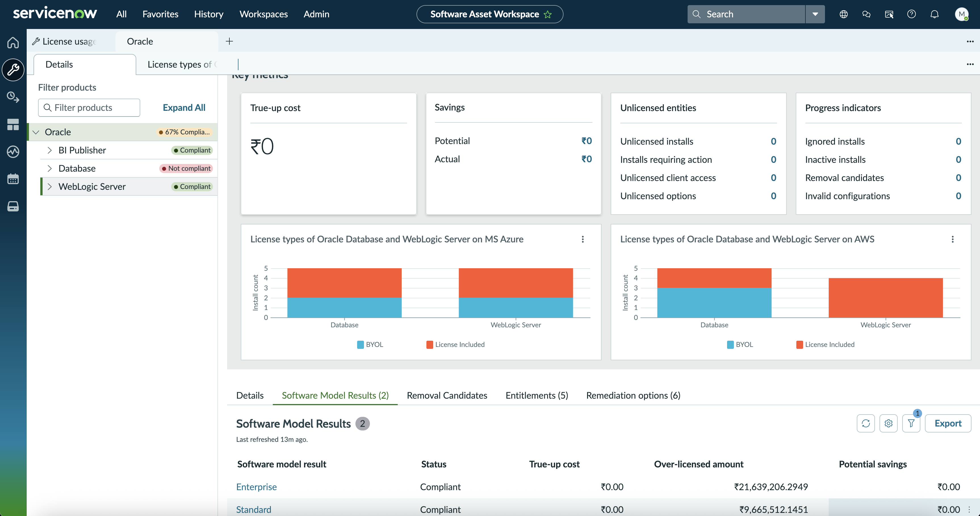Add a new workspace tab with plus
The image size is (980, 516).
229,41
